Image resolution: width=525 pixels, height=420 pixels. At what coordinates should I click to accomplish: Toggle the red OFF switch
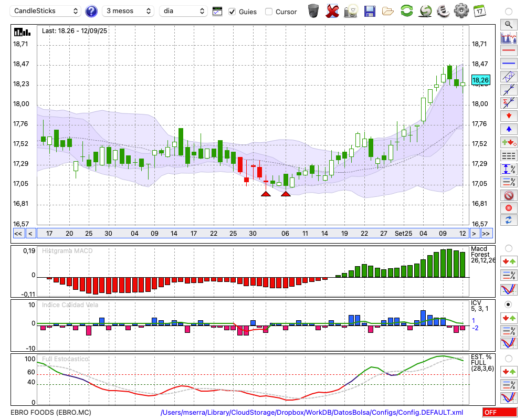(x=500, y=412)
